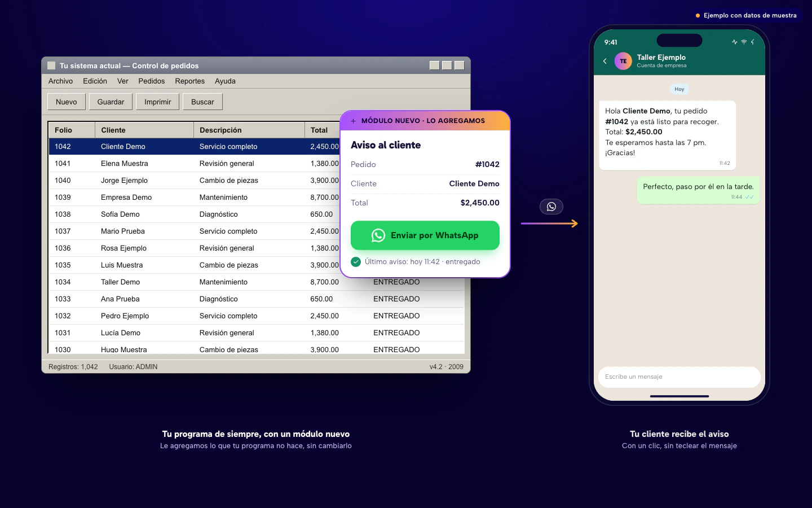The image size is (812, 508).
Task: Focus the Escribe un mensaje field
Action: coord(679,377)
